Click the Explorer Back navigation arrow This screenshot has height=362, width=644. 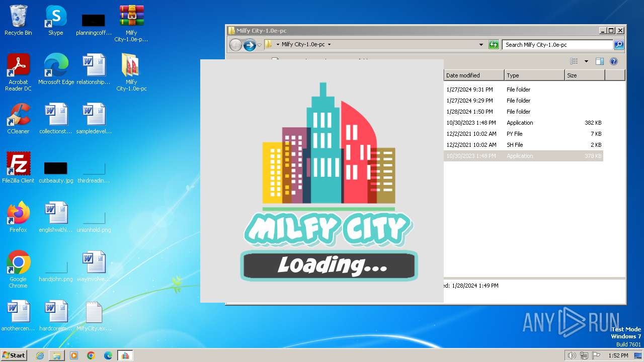pos(235,45)
